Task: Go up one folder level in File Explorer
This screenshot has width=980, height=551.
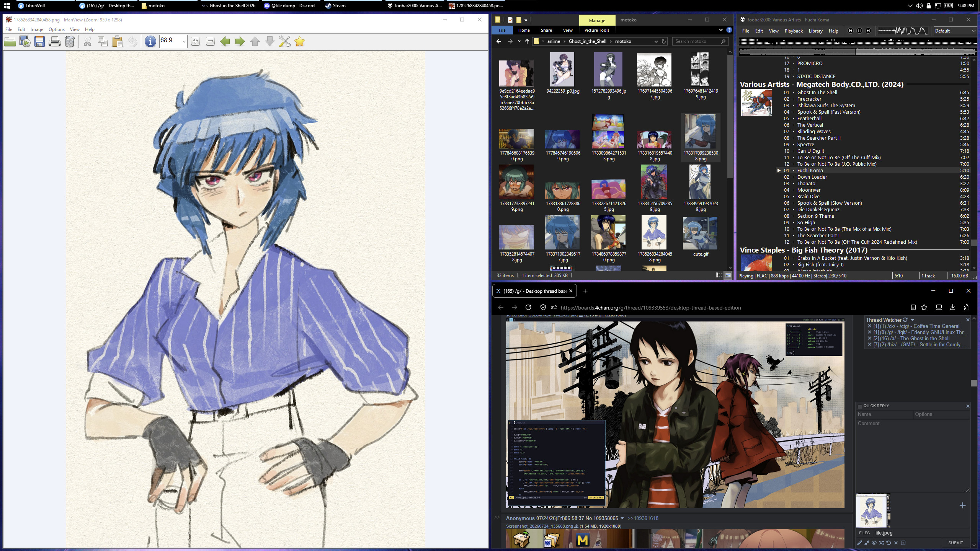Action: pos(527,41)
